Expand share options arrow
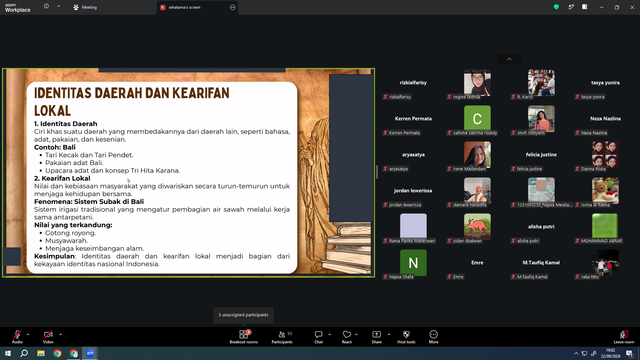 click(x=389, y=334)
